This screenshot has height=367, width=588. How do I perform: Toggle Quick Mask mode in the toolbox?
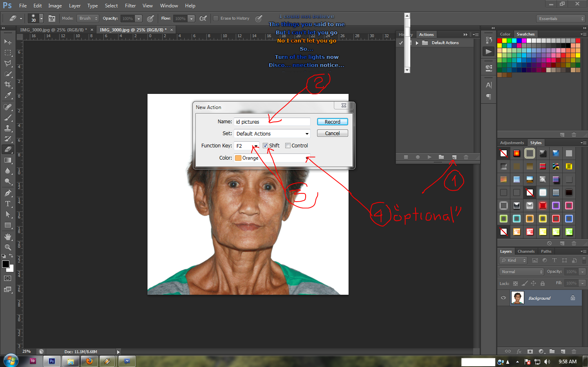click(8, 278)
